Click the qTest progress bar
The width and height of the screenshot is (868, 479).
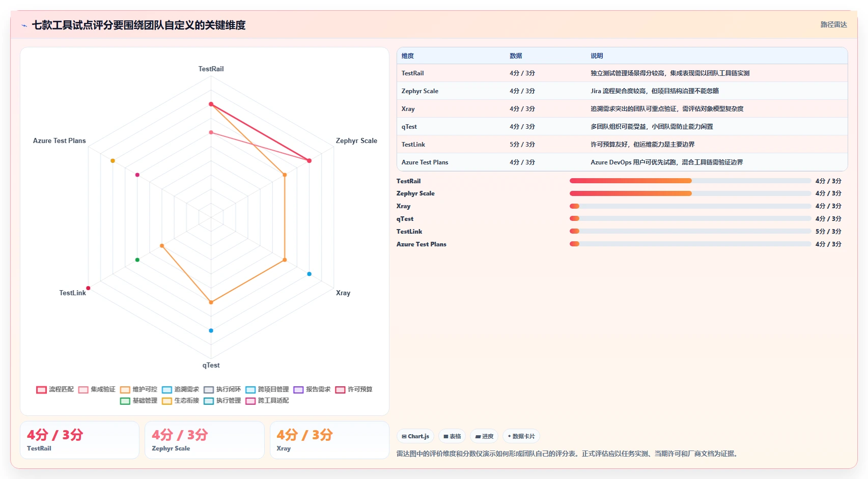690,218
